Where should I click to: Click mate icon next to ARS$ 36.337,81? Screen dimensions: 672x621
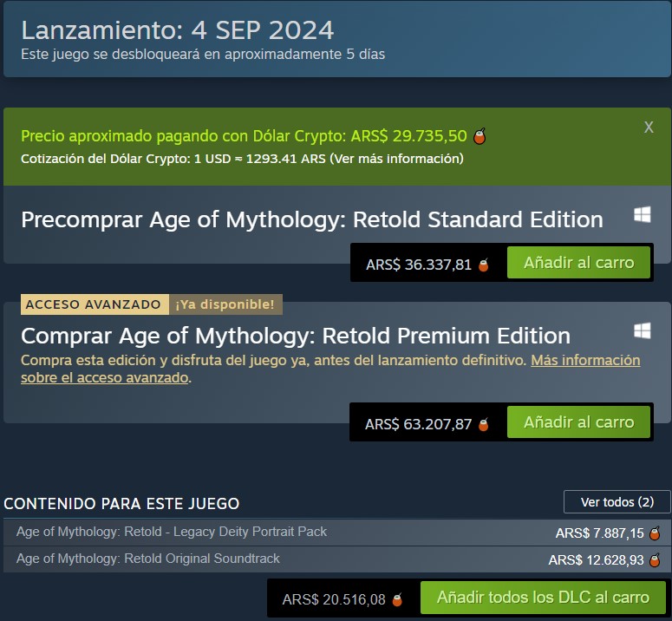[484, 265]
